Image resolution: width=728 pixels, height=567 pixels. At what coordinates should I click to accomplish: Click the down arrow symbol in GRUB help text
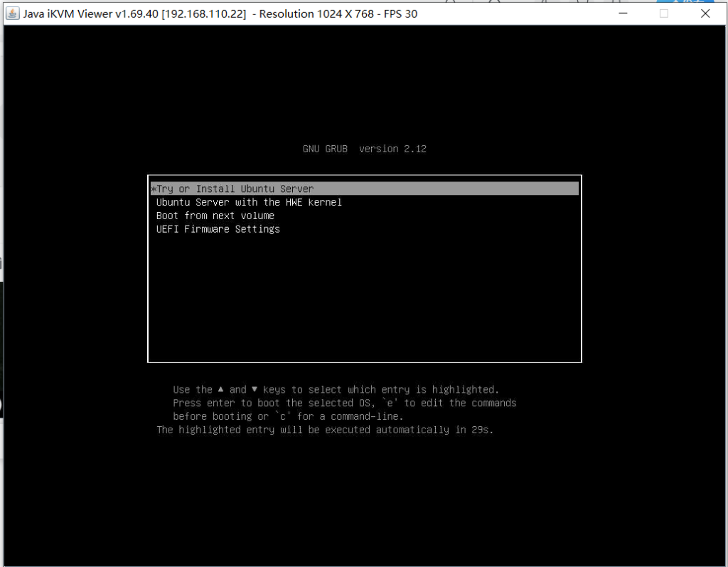point(255,389)
